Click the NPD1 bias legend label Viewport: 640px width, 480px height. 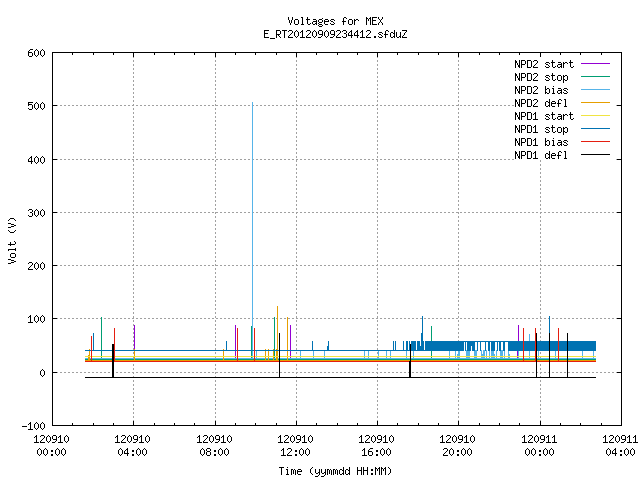[x=541, y=142]
